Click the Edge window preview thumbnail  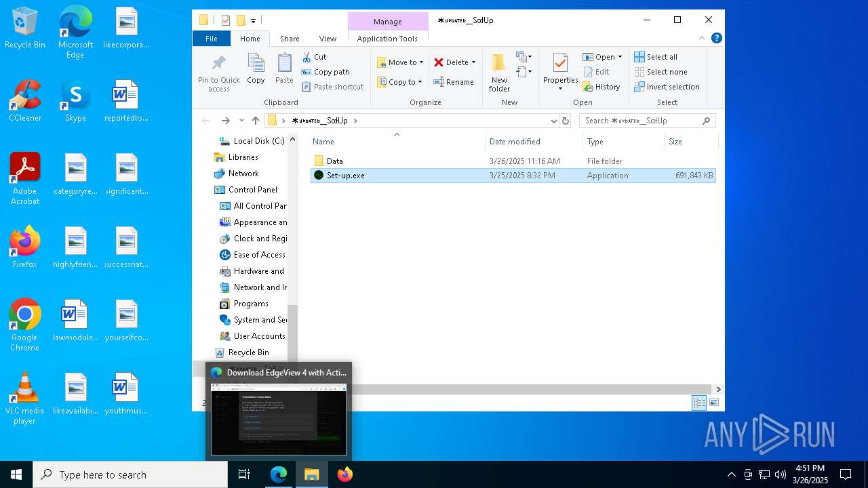[x=279, y=419]
